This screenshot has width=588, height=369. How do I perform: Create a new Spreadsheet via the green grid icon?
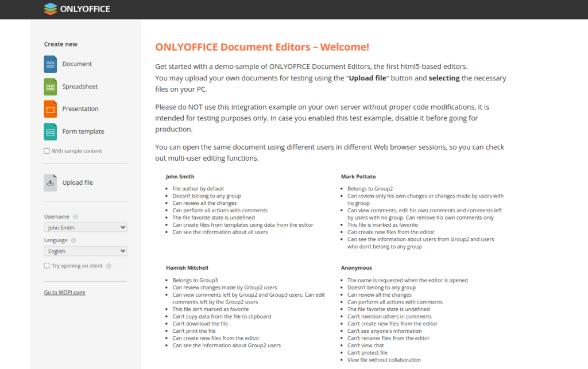[x=51, y=86]
